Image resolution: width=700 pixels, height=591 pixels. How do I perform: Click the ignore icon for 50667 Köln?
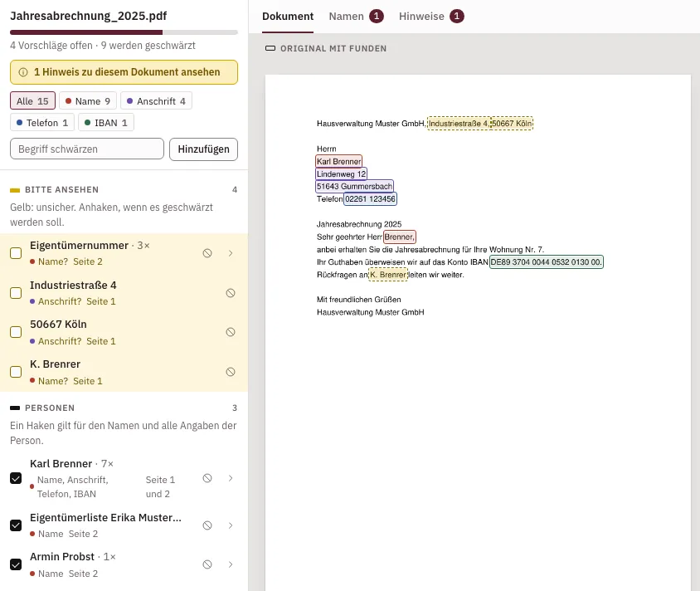click(x=231, y=332)
